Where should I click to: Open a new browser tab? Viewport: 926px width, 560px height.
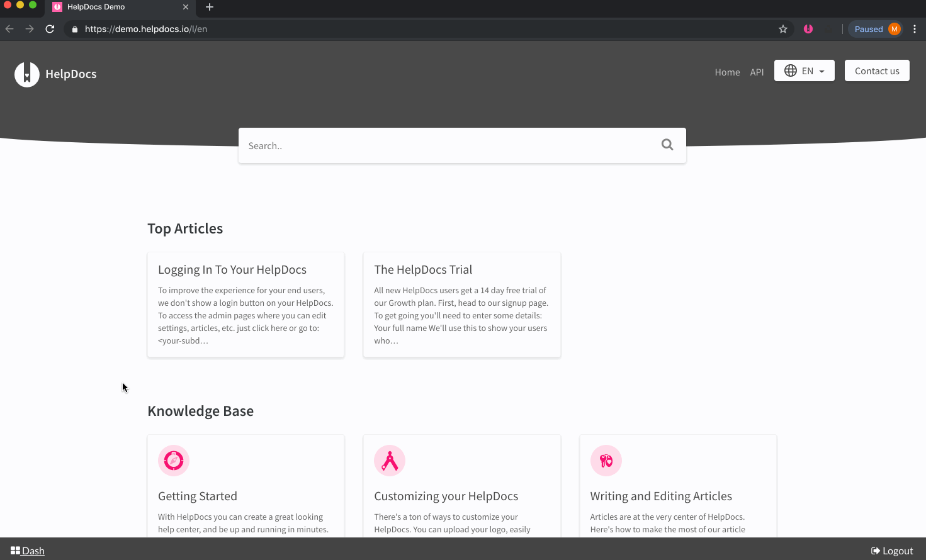(210, 7)
